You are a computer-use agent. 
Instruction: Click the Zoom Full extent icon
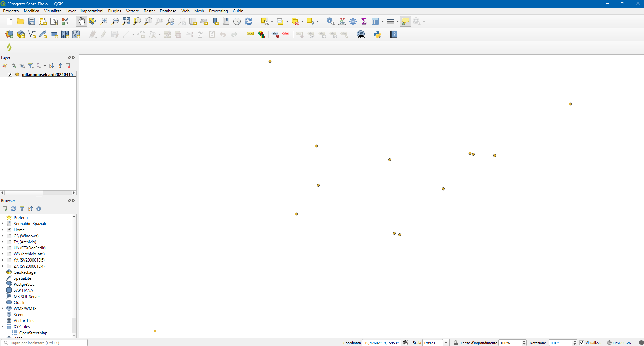point(126,21)
